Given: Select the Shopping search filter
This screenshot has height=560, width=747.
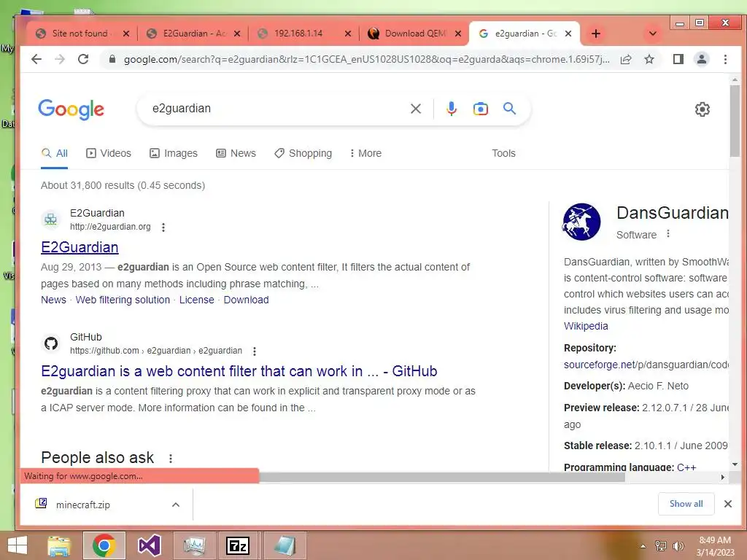Looking at the screenshot, I should pos(303,153).
